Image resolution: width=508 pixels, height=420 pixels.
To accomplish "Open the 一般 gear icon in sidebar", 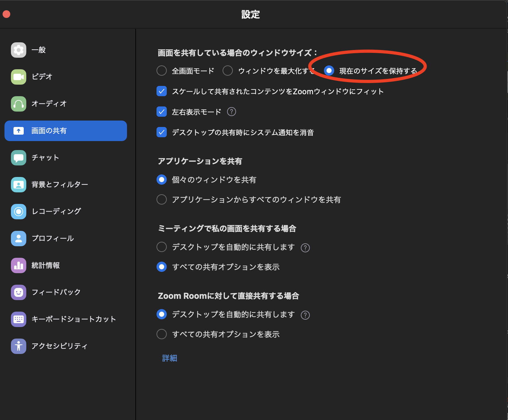I will (x=19, y=50).
